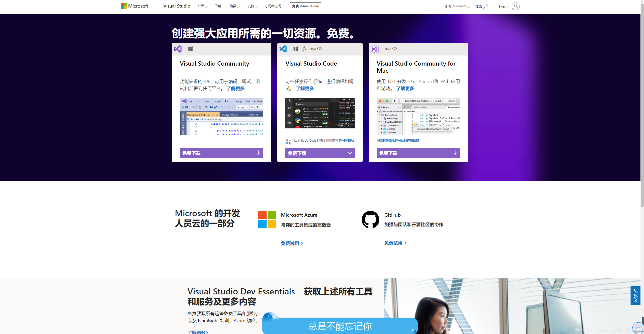This screenshot has height=334, width=644.
Task: Select the 订阅者访问 menu item
Action: coord(272,6)
